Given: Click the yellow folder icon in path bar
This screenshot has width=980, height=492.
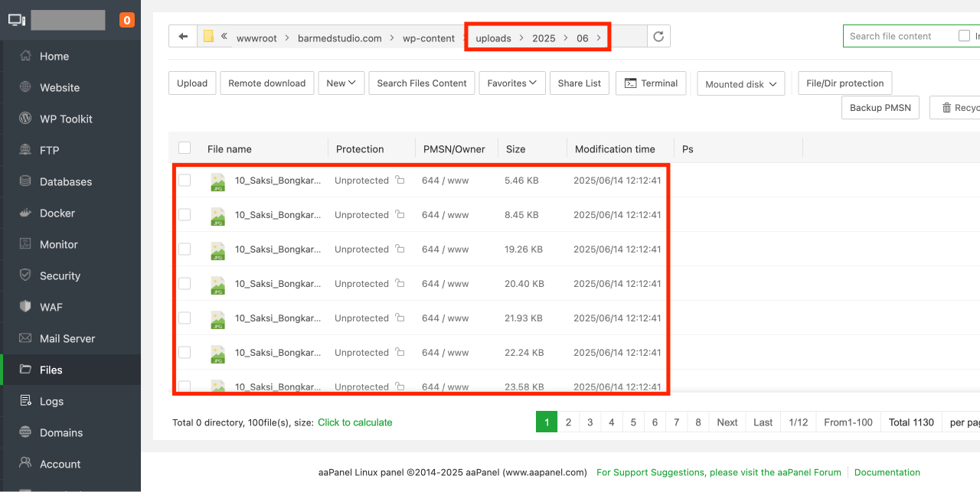Looking at the screenshot, I should (207, 36).
